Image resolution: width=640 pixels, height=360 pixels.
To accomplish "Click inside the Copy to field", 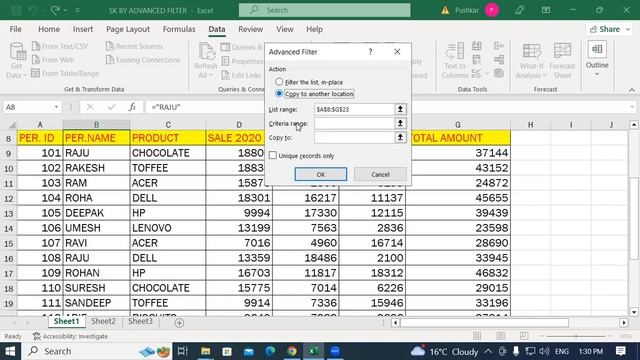I will (354, 138).
